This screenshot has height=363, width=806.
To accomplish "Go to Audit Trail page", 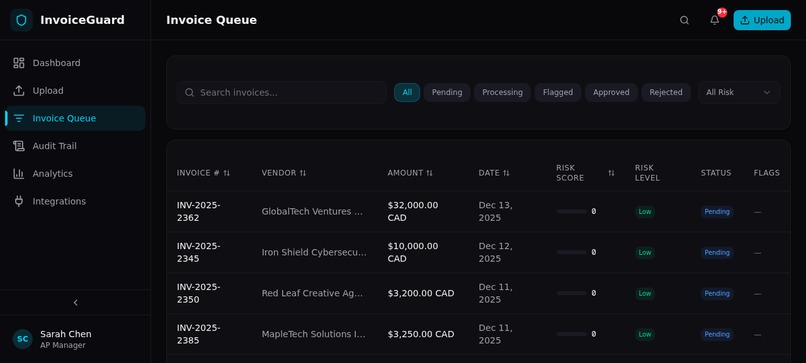I will point(75,146).
